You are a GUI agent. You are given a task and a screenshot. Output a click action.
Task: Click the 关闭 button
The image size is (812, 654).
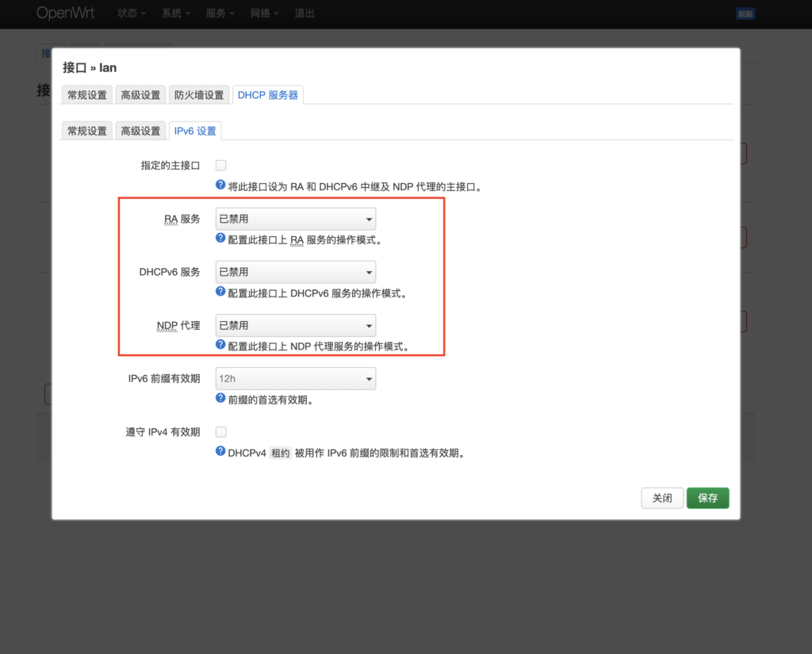click(x=662, y=498)
